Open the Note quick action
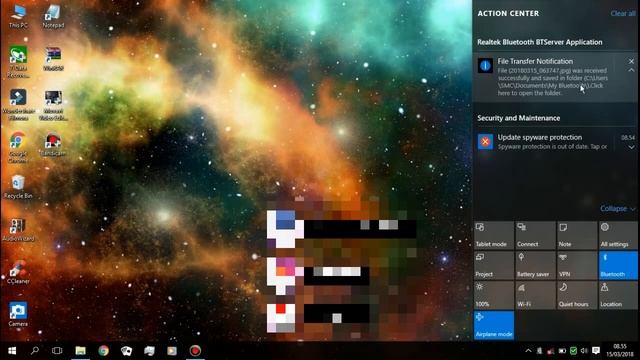This screenshot has width=640, height=360. coord(577,235)
